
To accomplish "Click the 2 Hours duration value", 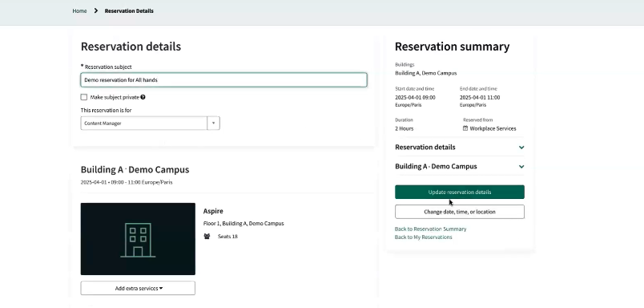I will point(405,128).
